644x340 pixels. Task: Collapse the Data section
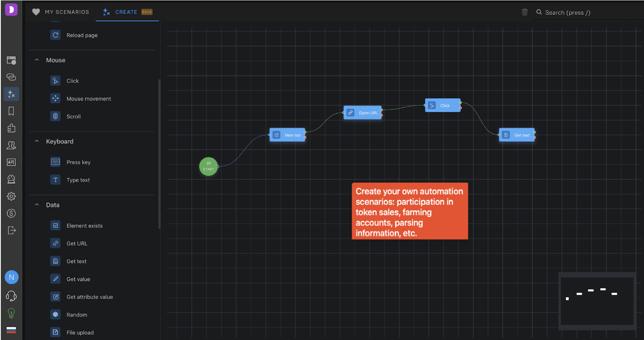(37, 205)
